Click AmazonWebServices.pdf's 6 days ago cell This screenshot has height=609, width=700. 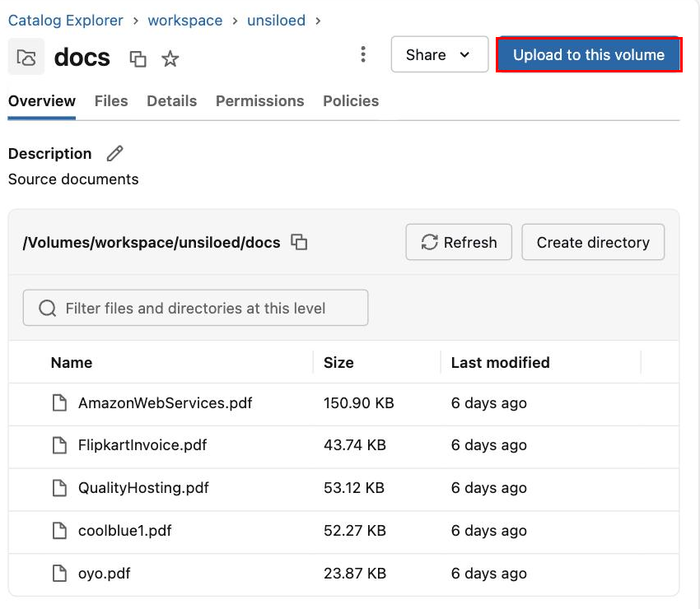click(489, 403)
